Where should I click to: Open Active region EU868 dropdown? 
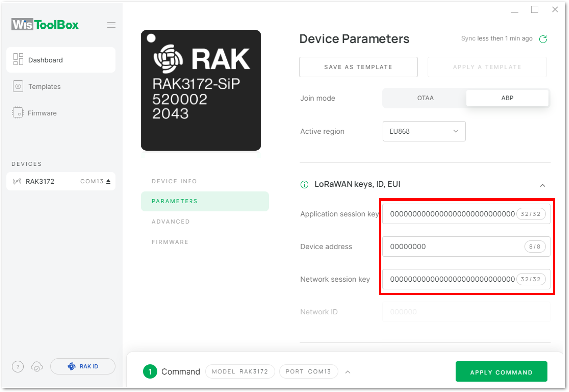coord(424,131)
